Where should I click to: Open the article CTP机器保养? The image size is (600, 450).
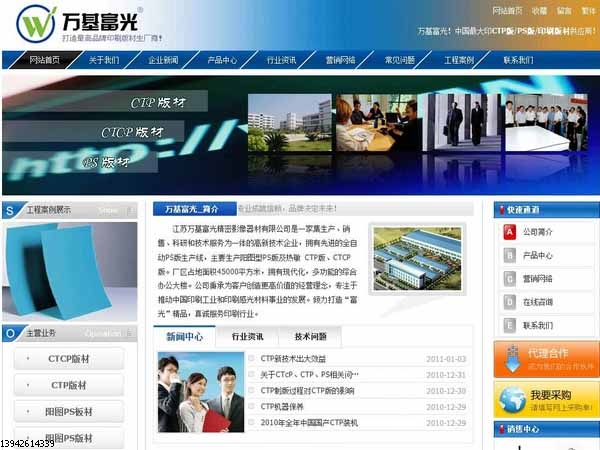[282, 406]
